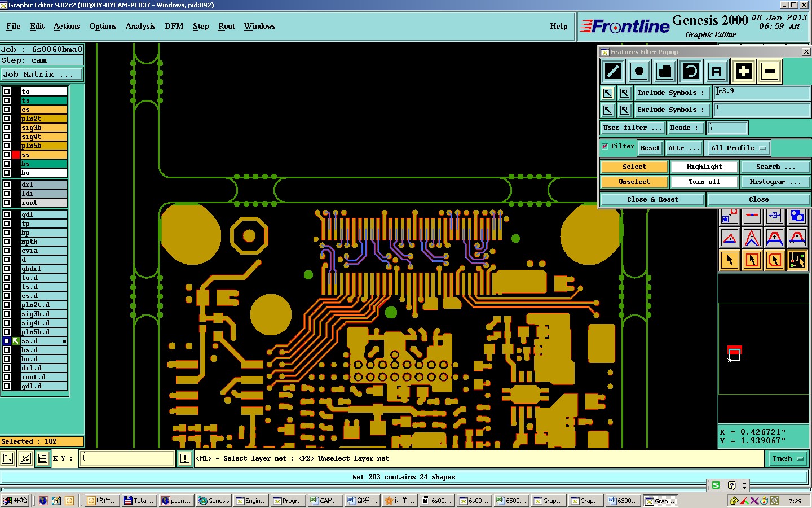Click the small red triangle edit tool

point(730,238)
